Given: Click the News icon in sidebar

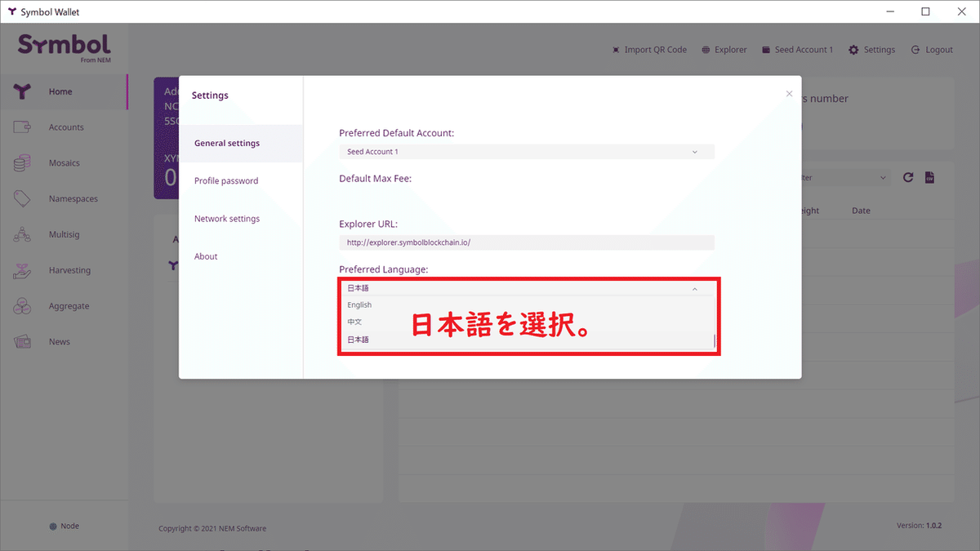Looking at the screenshot, I should (22, 341).
